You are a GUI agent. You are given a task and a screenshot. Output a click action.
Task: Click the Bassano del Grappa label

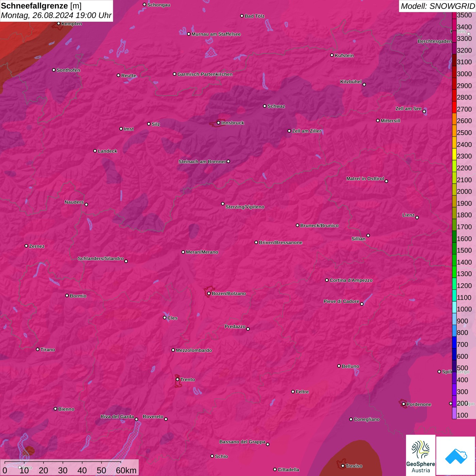click(242, 442)
